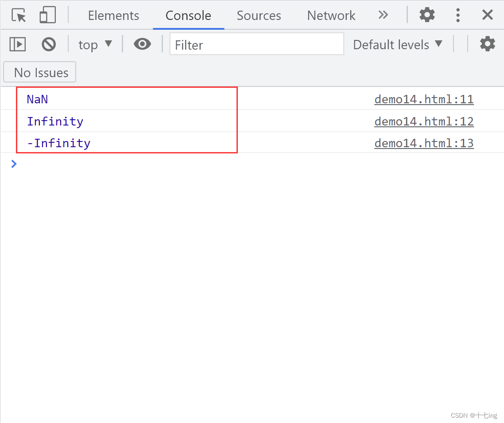Open the Network tab
Image resolution: width=504 pixels, height=423 pixels.
[x=331, y=16]
